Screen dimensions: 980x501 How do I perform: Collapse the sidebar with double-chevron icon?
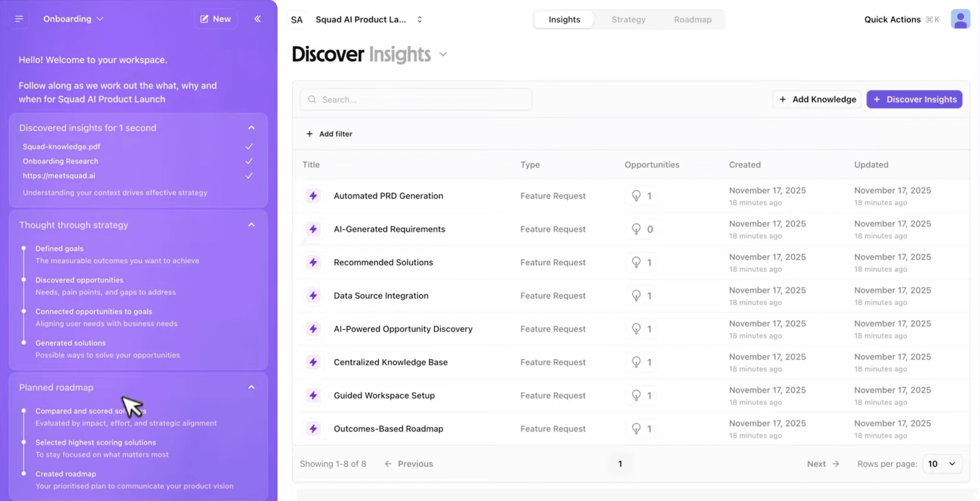(257, 19)
